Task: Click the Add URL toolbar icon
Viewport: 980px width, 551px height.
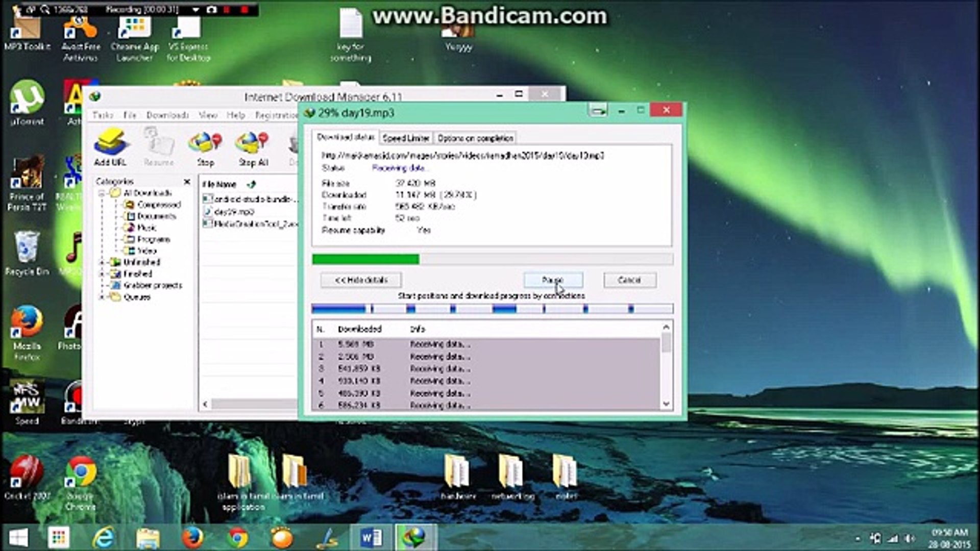Action: coord(110,146)
